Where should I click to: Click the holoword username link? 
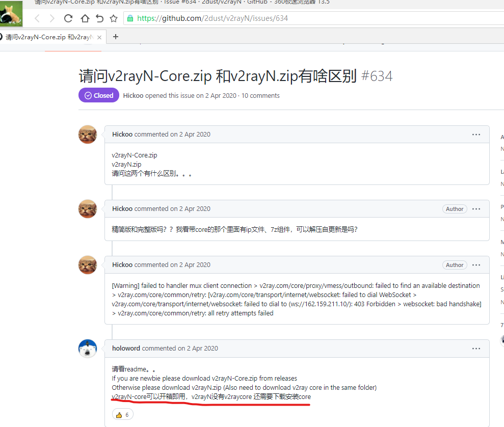[x=126, y=349]
